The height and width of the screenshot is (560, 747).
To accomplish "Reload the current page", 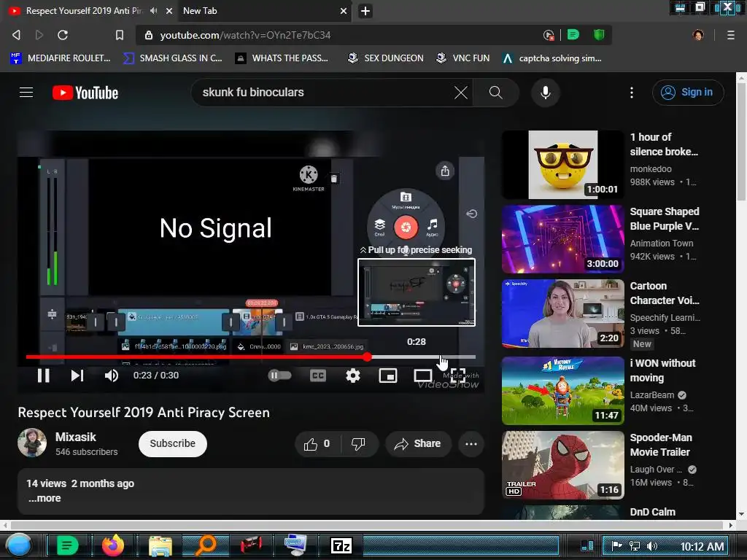I will tap(63, 35).
